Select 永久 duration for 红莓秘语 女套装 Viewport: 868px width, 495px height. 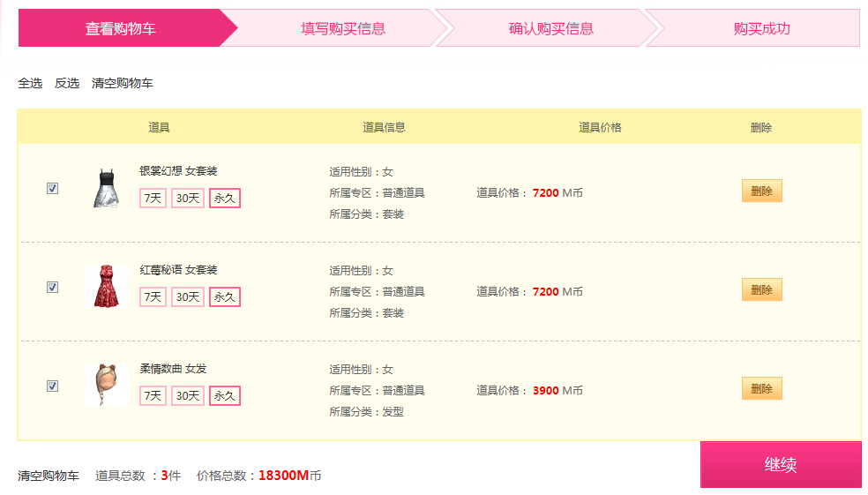[225, 296]
